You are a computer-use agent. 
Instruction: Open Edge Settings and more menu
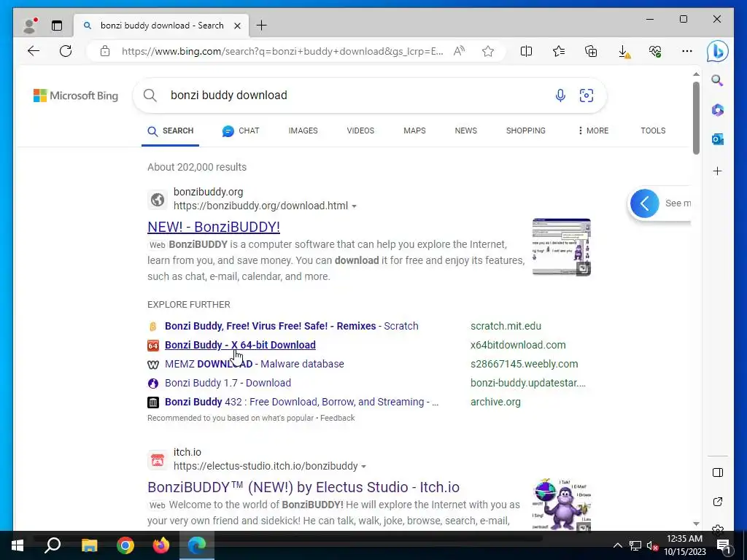click(687, 51)
